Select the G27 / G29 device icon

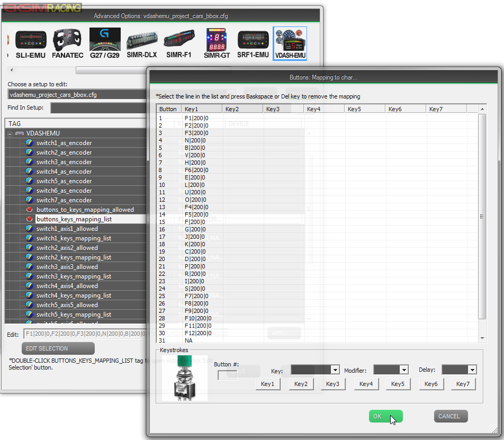(105, 43)
